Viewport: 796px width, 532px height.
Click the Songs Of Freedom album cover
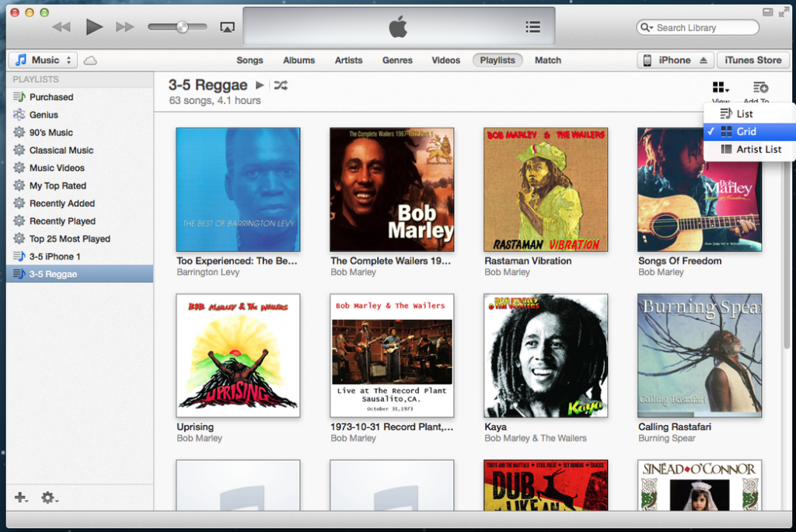700,190
